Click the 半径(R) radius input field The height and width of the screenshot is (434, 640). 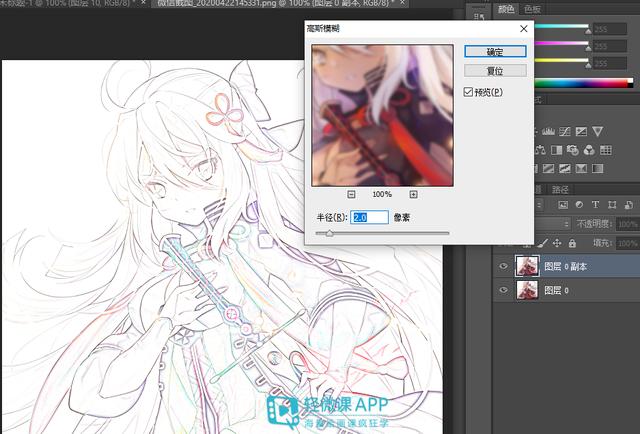click(x=369, y=217)
